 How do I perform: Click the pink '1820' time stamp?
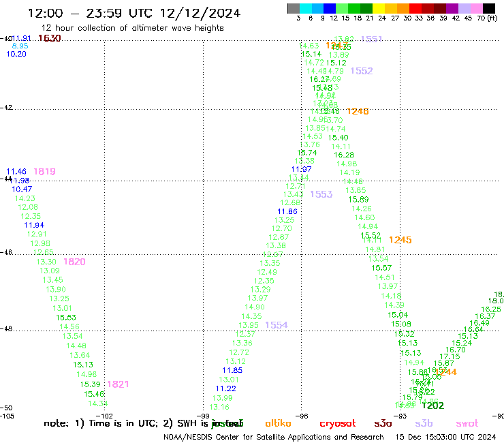pyautogui.click(x=74, y=262)
